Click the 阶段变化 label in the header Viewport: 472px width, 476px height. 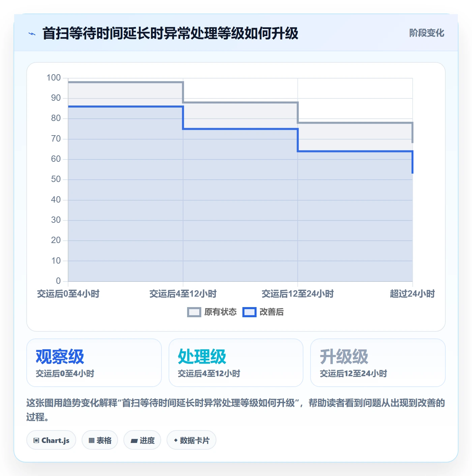point(426,33)
